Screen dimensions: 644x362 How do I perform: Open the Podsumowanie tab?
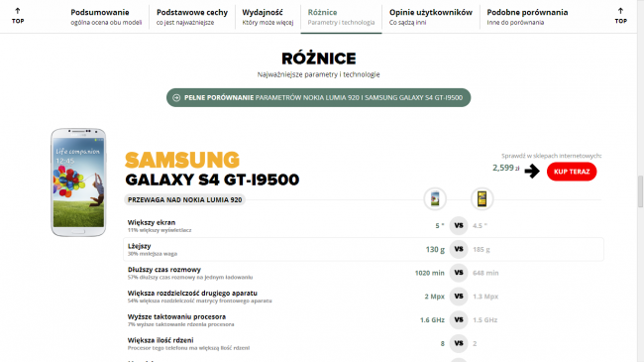click(106, 17)
